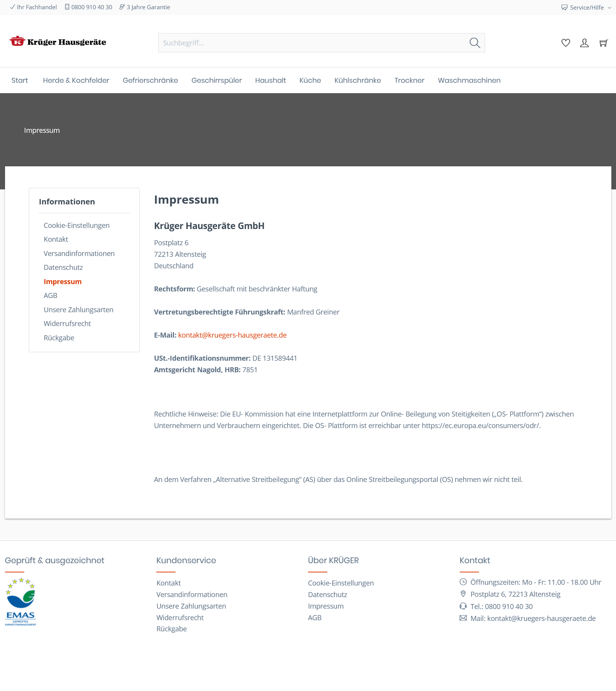Open Gefrierschränke category
616x691 pixels.
151,80
